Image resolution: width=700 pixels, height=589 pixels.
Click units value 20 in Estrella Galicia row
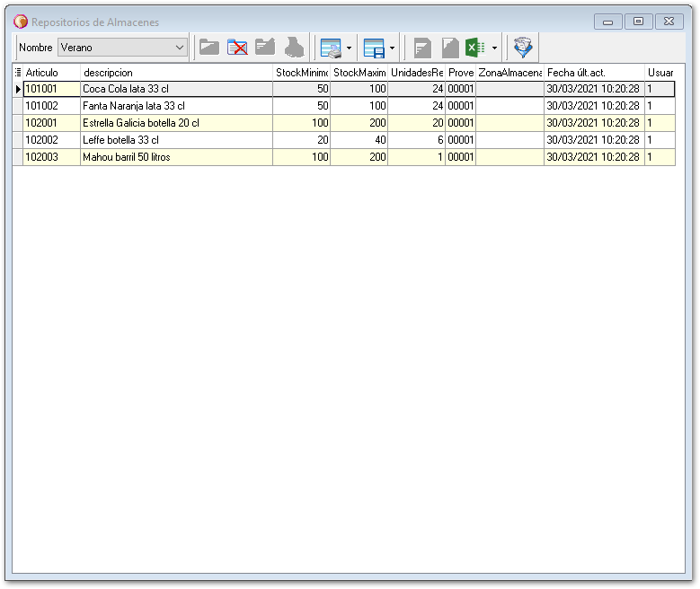[417, 123]
